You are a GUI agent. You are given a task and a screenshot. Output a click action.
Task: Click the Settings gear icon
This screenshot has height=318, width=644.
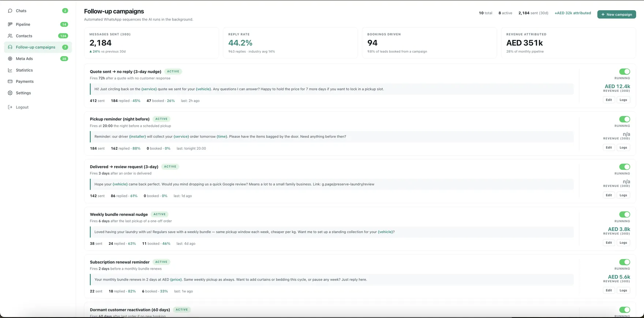10,93
